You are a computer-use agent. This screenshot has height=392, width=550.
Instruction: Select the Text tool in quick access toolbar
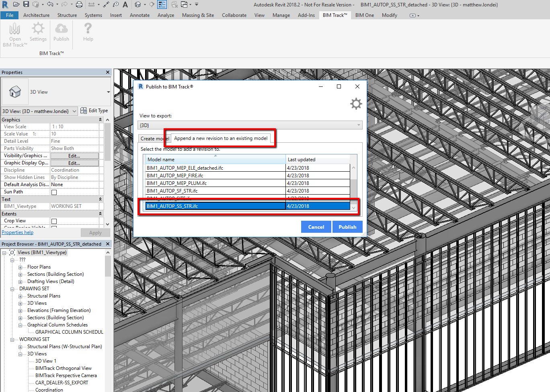coord(125,4)
